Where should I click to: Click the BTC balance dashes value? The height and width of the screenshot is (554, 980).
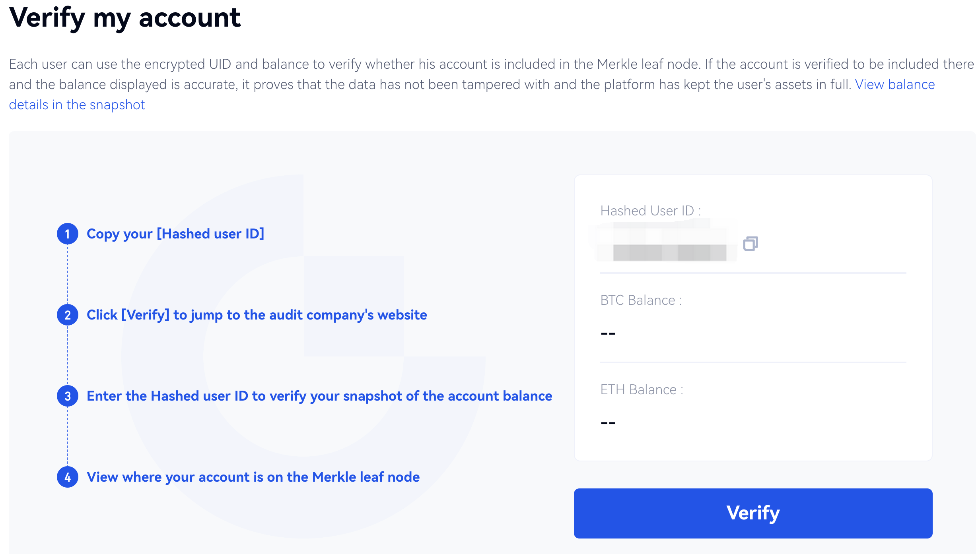click(x=608, y=333)
